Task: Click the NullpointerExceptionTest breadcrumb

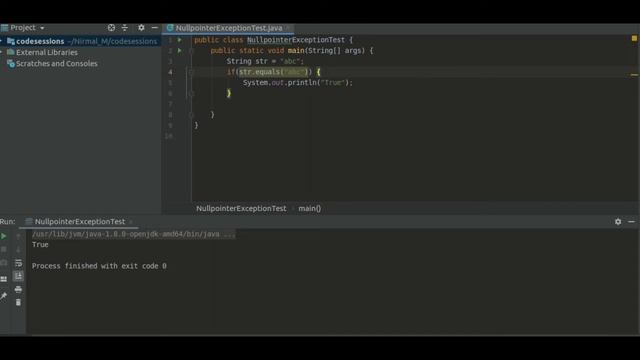Action: 241,209
